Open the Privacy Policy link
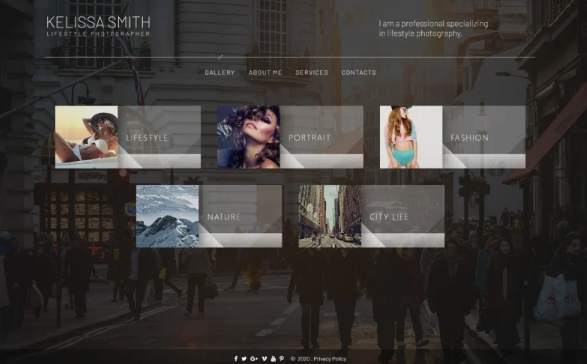Viewport: 587px width, 364px height. tap(330, 359)
